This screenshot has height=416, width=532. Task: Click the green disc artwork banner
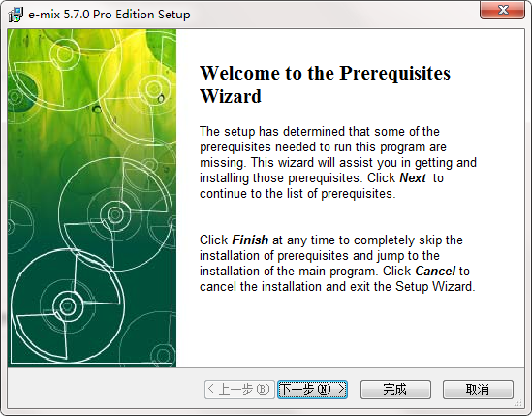pos(92,198)
